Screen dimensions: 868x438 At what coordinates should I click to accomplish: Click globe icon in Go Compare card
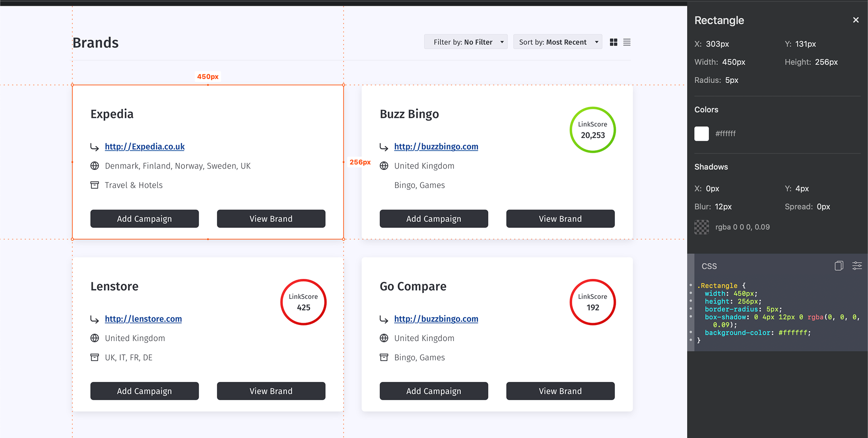tap(384, 338)
